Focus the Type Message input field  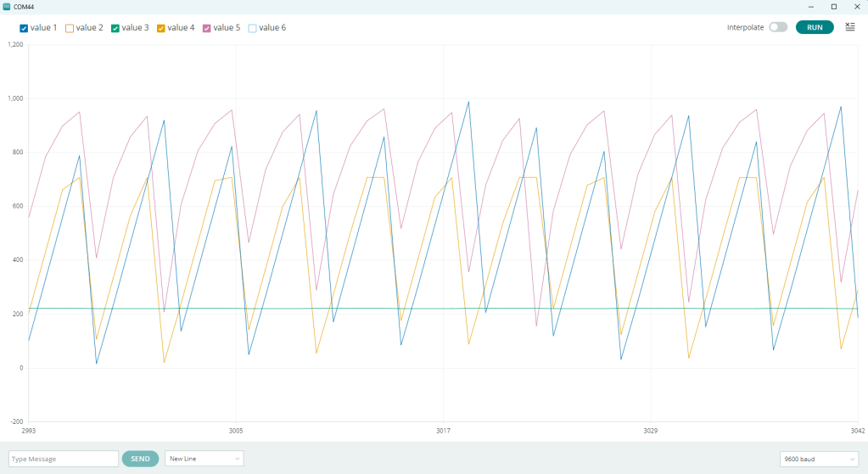[64, 459]
